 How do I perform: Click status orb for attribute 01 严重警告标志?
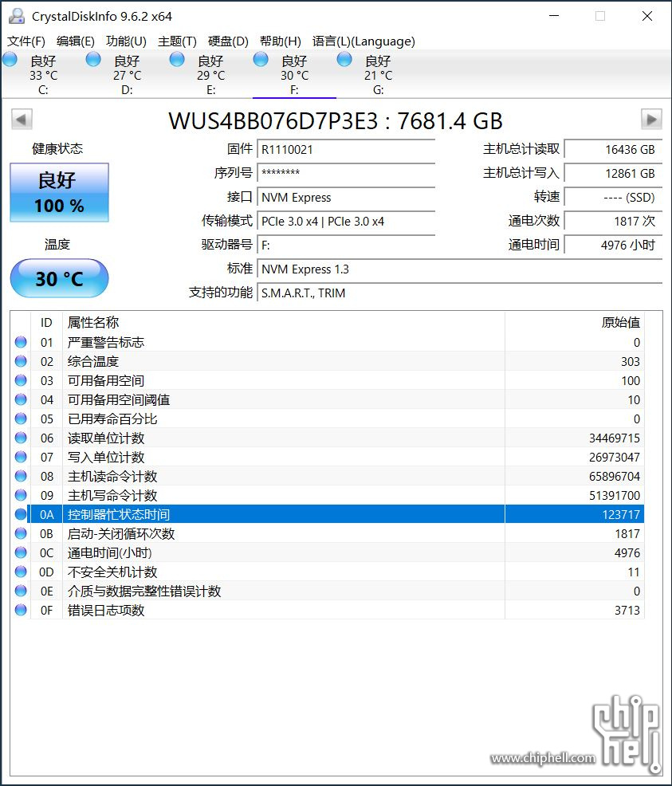21,342
